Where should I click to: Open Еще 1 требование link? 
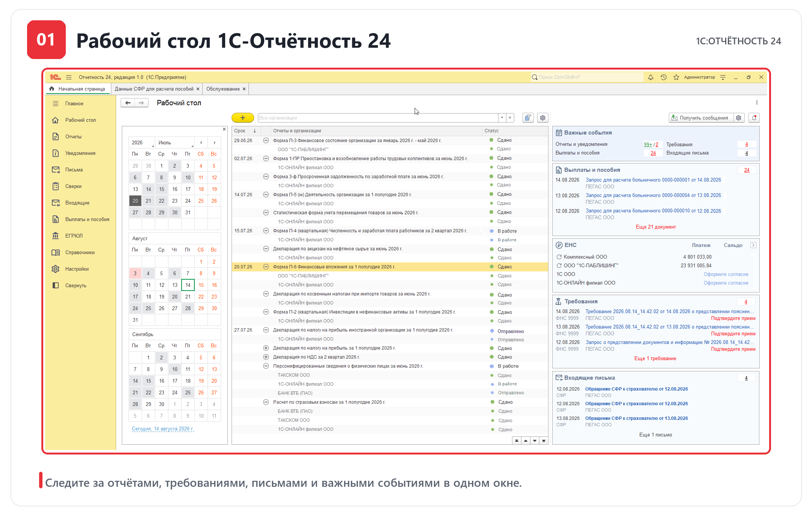coord(655,358)
